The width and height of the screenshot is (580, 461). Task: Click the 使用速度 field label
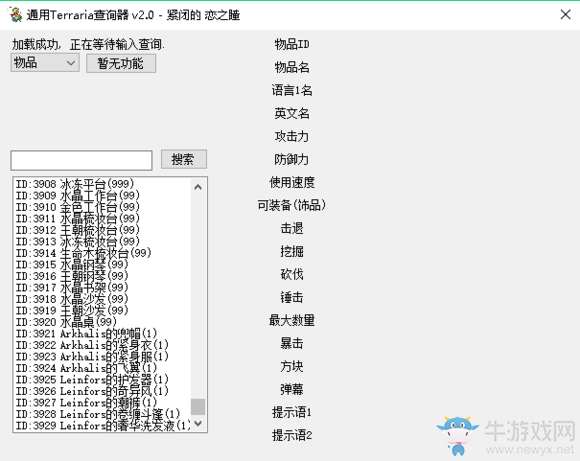point(292,182)
